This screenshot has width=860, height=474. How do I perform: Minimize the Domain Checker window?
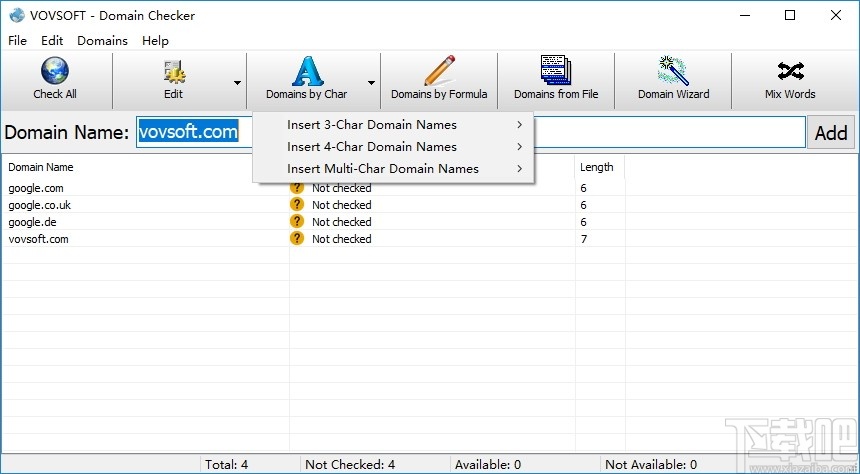744,15
